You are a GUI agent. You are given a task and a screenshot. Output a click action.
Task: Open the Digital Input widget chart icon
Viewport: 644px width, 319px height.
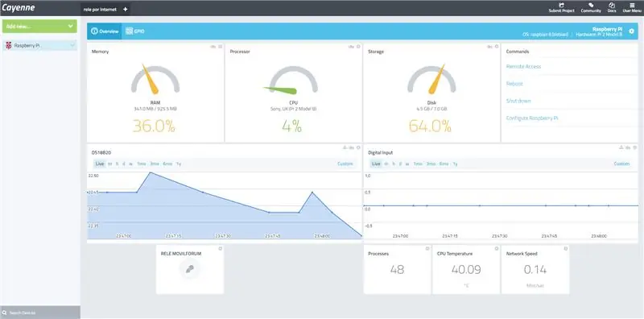(x=628, y=147)
